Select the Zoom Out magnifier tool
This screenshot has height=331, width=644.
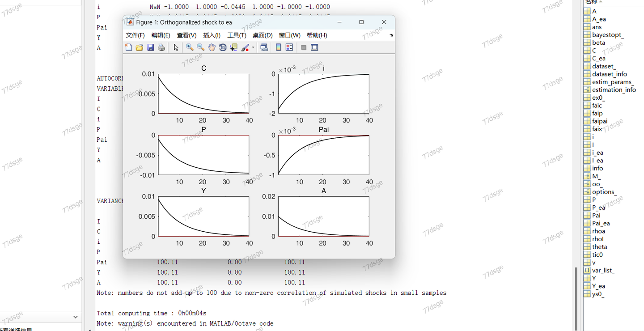(201, 47)
